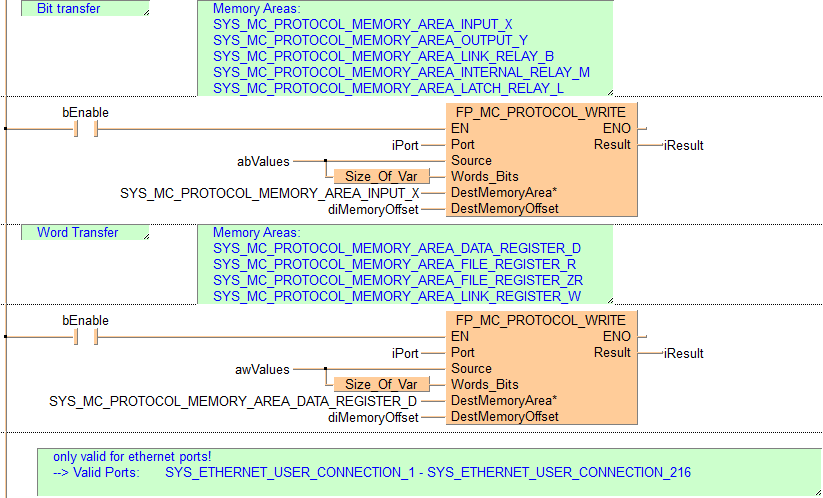This screenshot has width=823, height=498.
Task: Select the FP_MC_PROTOCOL_WRITE block title fed by abValues
Action: pyautogui.click(x=541, y=112)
